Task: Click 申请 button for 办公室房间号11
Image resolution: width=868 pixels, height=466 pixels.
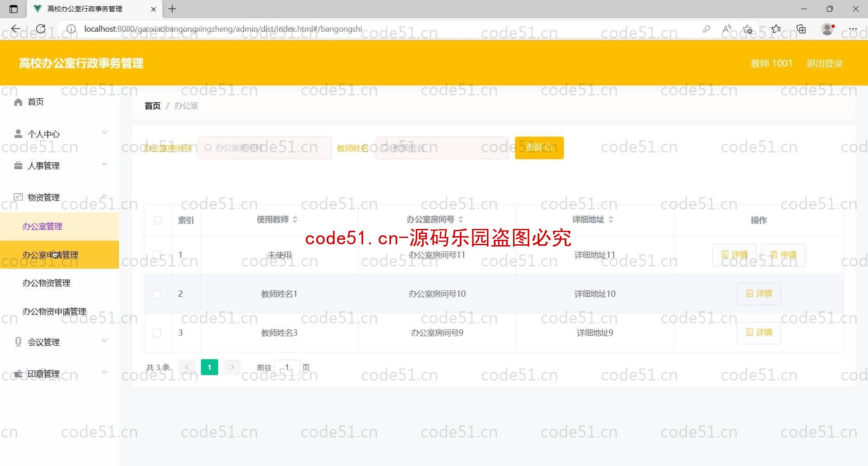Action: point(783,255)
